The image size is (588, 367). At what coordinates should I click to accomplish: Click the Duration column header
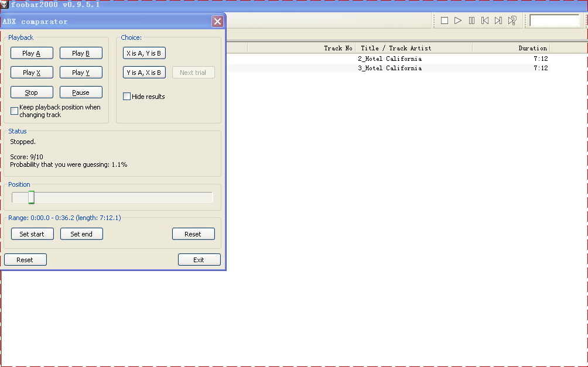coord(511,48)
